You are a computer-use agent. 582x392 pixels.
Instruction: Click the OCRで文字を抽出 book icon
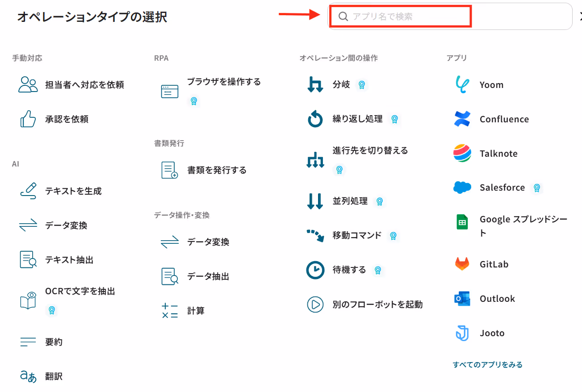click(x=28, y=300)
